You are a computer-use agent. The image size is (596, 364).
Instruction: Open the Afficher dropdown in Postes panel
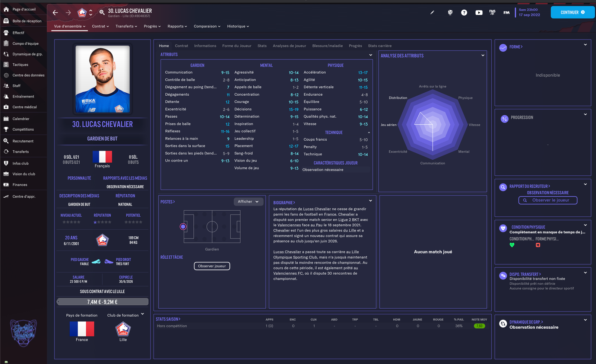point(248,202)
